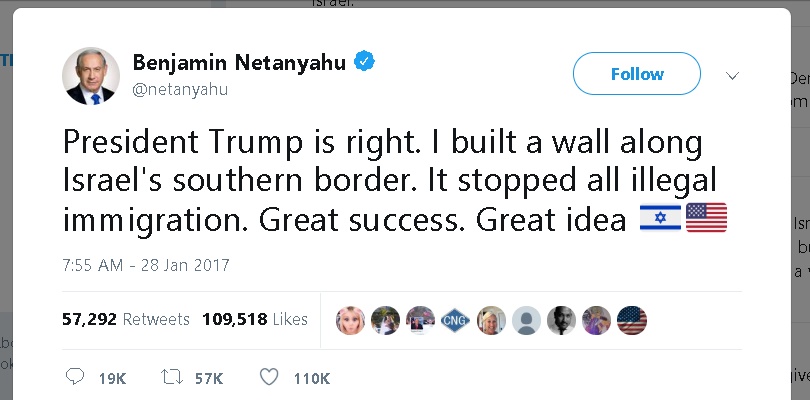The height and width of the screenshot is (400, 810).
Task: Click the @netanyahu handle
Action: 179,90
